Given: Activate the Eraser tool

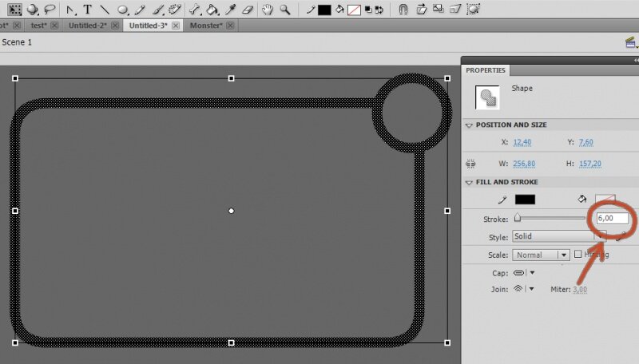Looking at the screenshot, I should [x=246, y=10].
